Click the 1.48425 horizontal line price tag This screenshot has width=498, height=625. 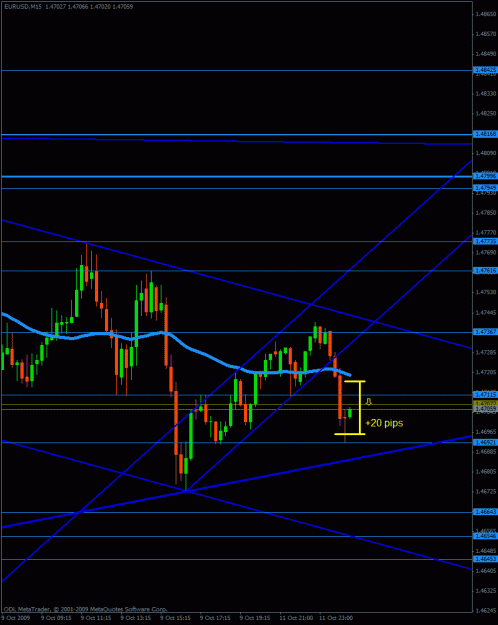pyautogui.click(x=485, y=70)
